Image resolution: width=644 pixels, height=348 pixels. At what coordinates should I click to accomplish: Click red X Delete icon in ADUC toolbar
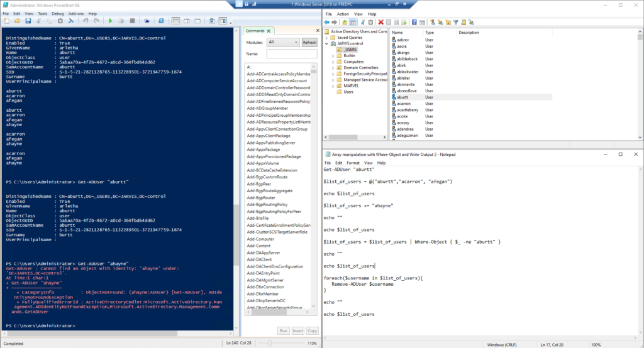pos(380,22)
